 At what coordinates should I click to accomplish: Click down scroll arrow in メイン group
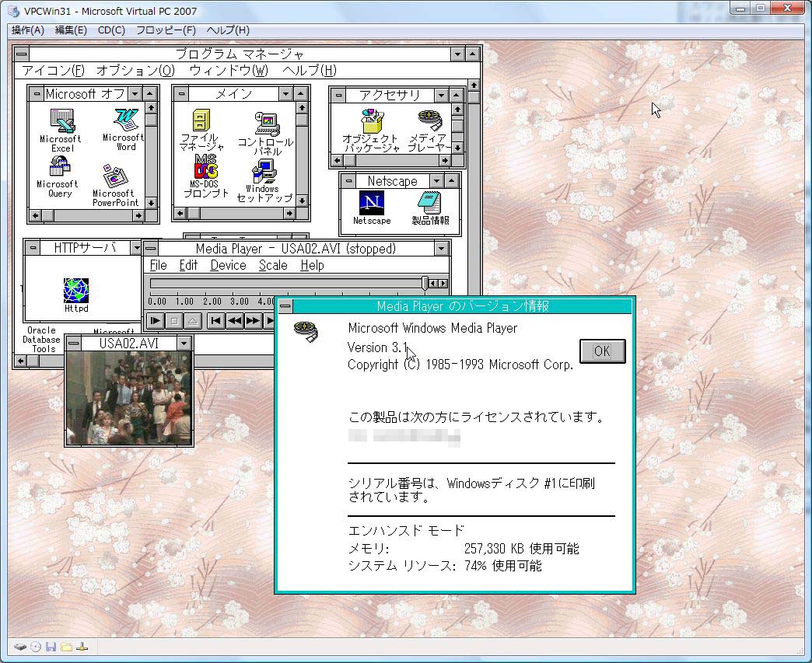(x=302, y=201)
